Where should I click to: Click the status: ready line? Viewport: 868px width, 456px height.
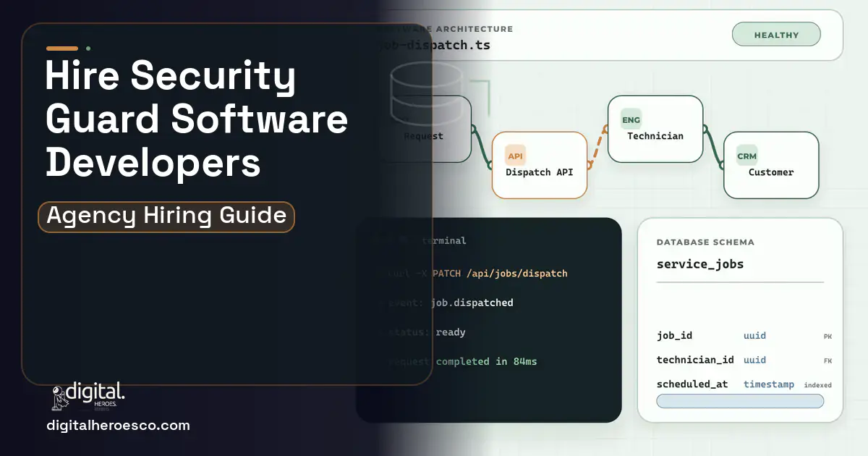(x=427, y=332)
